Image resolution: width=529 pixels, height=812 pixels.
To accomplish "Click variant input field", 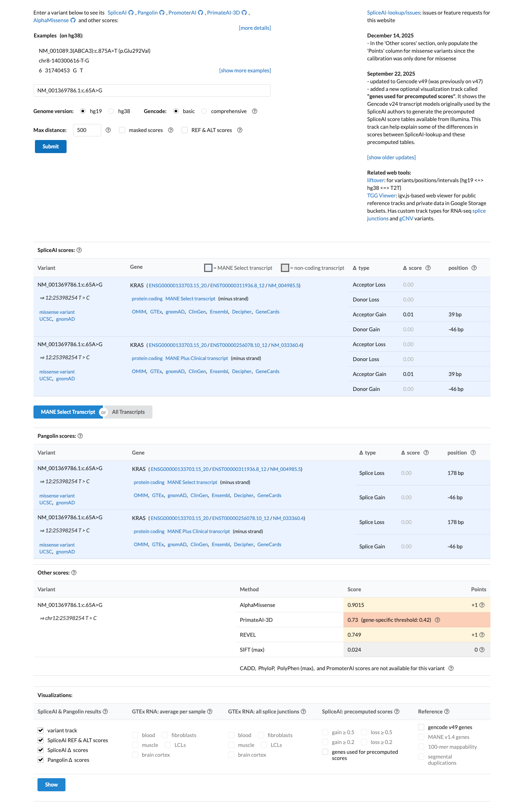I will pyautogui.click(x=152, y=91).
